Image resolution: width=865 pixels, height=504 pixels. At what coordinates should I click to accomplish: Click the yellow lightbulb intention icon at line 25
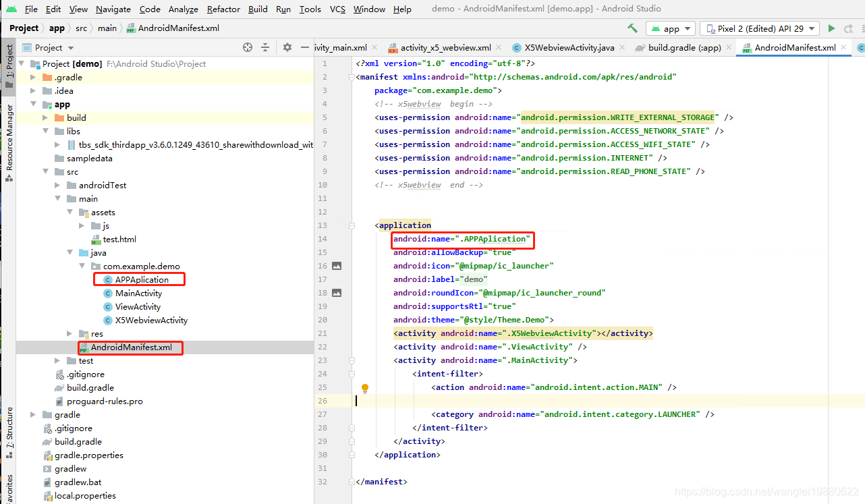(365, 387)
